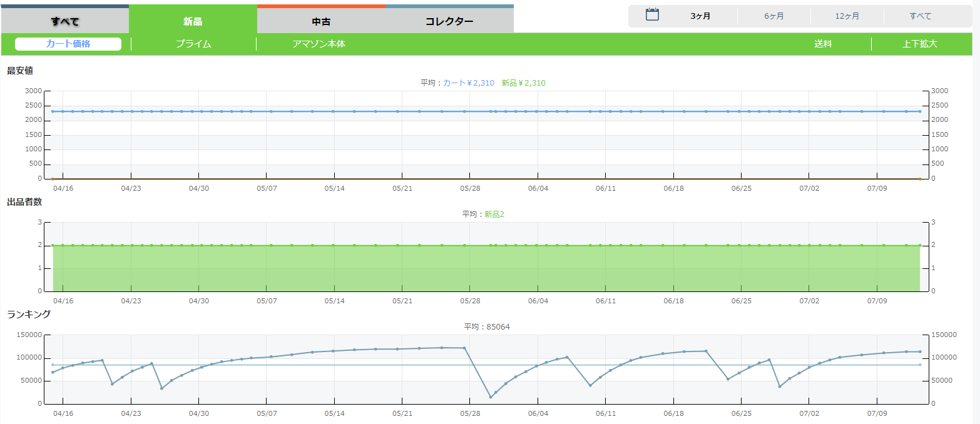The image size is (980, 424).
Task: Switch to the コレクター tab
Action: coord(449,21)
